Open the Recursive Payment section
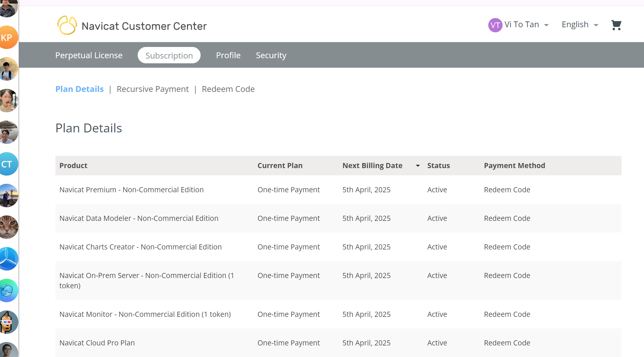 [153, 89]
